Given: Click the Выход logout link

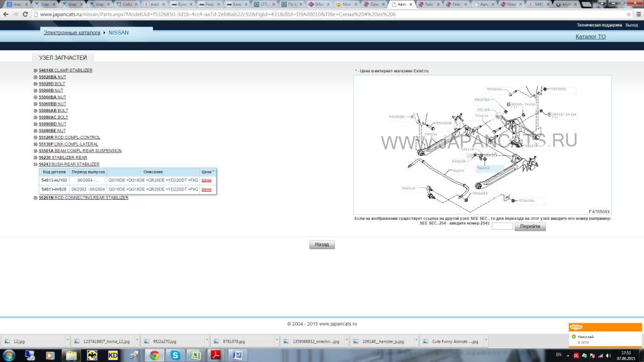Looking at the screenshot, I should point(631,25).
